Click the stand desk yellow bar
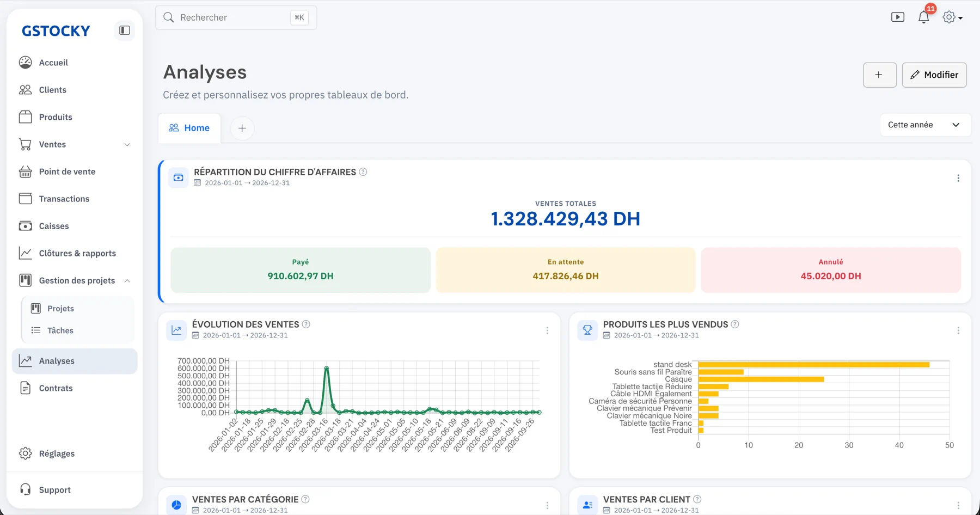The height and width of the screenshot is (515, 980). (x=813, y=365)
